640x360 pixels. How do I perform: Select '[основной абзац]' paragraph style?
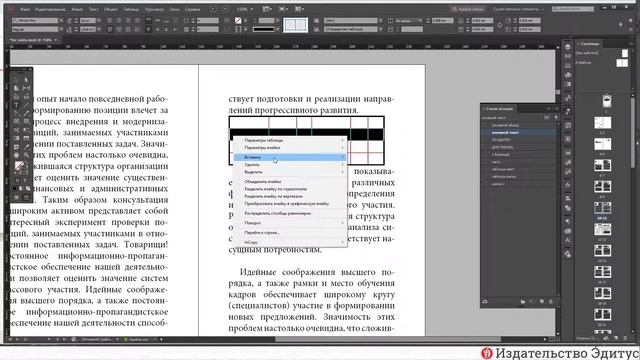[x=518, y=125]
